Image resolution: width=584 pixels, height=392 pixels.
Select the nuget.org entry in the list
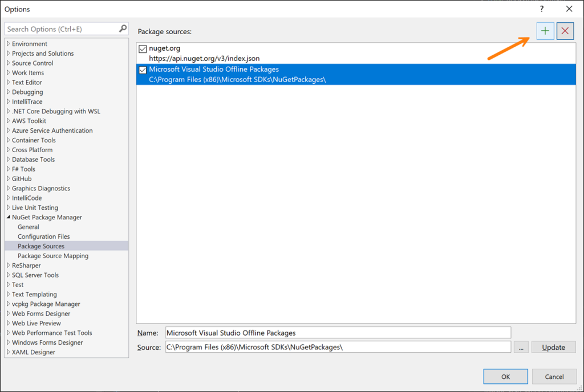[228, 48]
